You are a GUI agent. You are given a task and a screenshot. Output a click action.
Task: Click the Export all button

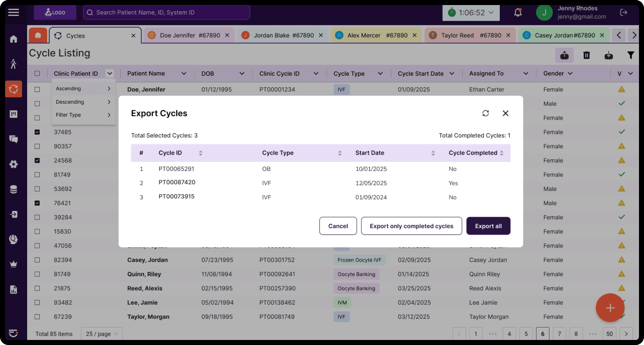488,226
